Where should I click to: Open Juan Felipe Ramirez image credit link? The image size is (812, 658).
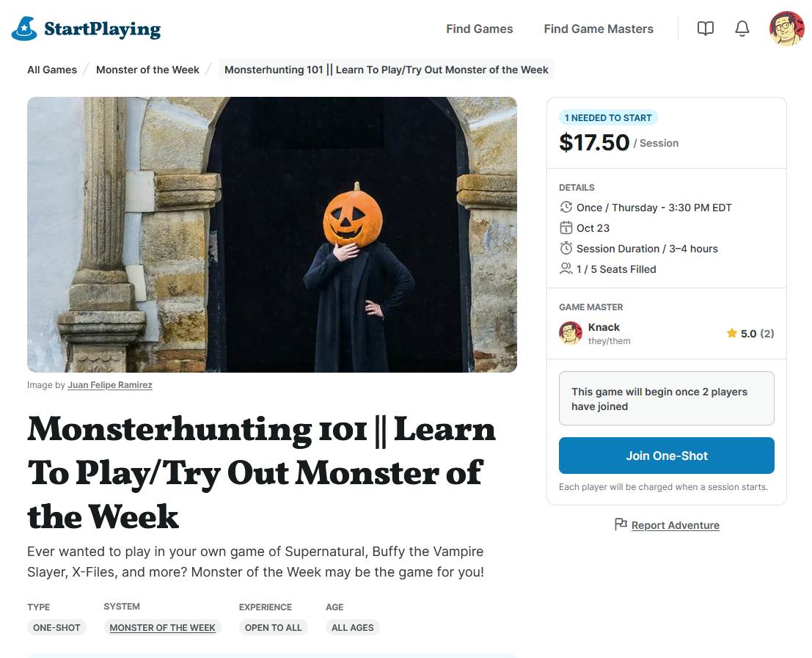(x=110, y=385)
